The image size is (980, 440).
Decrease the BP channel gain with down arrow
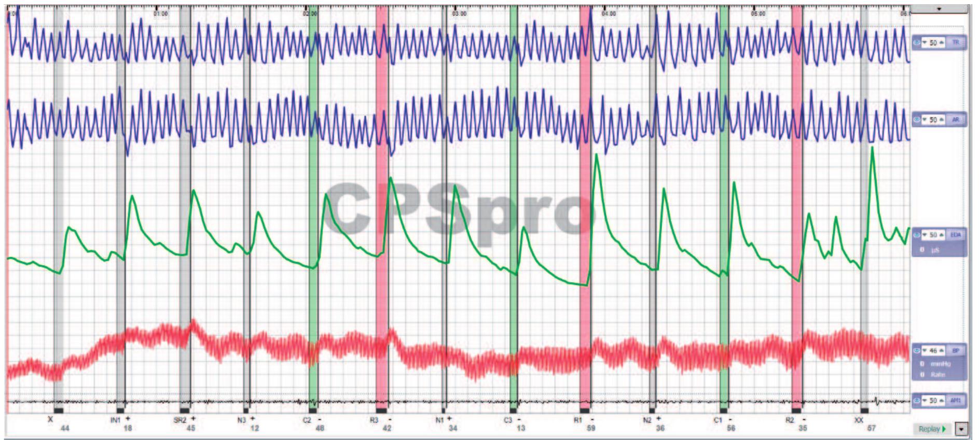pyautogui.click(x=925, y=351)
